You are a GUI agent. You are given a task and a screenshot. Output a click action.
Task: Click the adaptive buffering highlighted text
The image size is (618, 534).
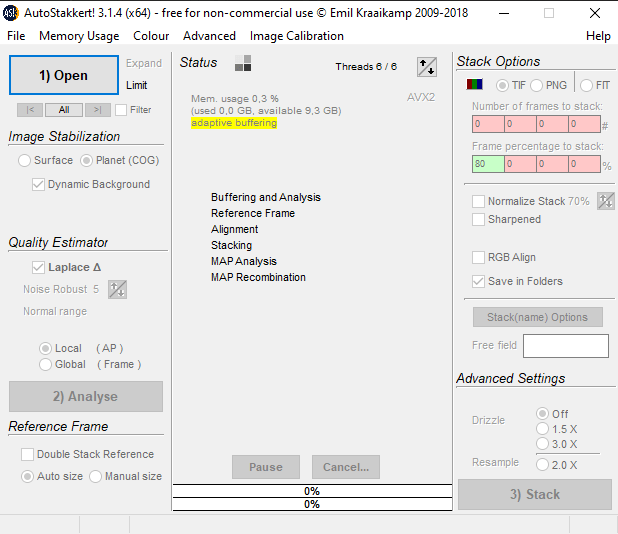pos(234,123)
